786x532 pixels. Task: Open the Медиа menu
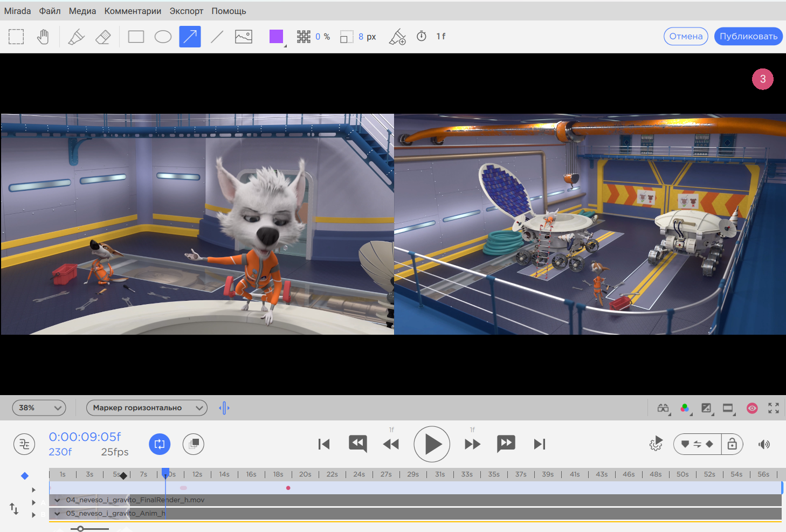click(82, 11)
